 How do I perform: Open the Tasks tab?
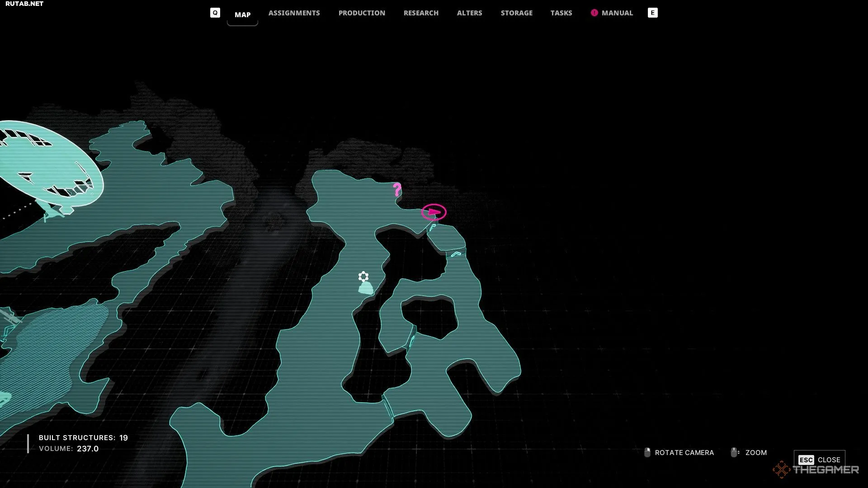[561, 13]
